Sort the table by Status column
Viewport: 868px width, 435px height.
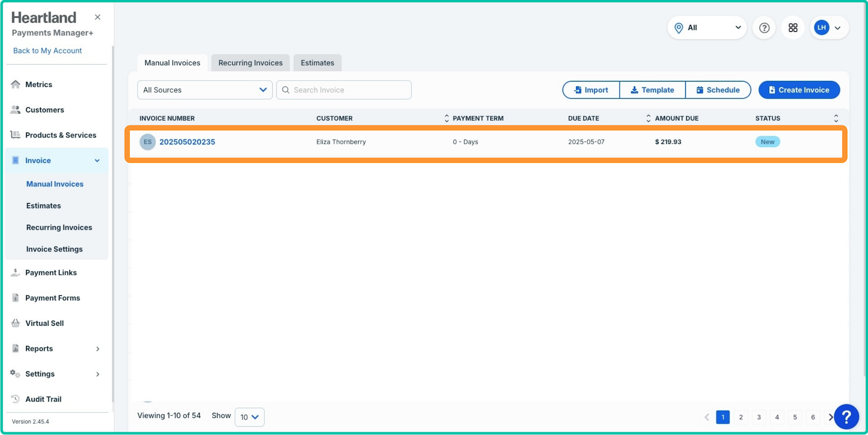tap(835, 118)
